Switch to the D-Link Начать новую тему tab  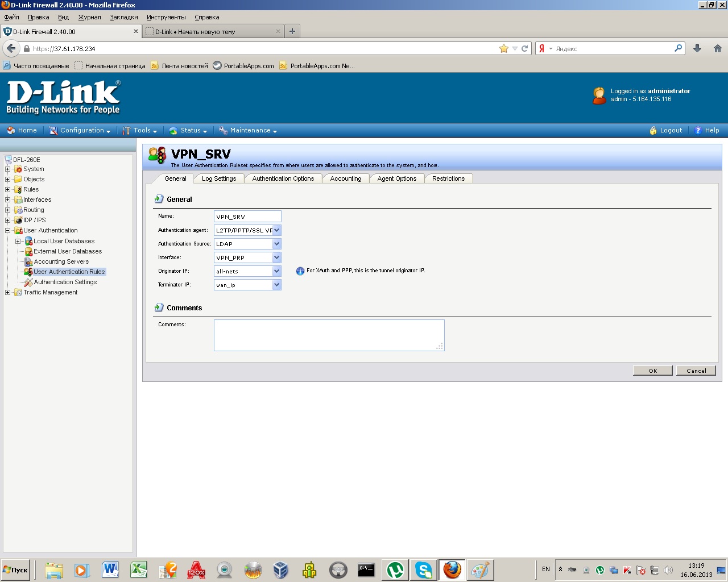pyautogui.click(x=213, y=32)
